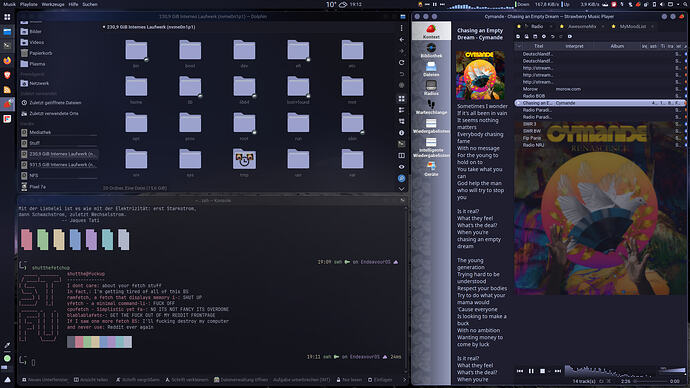Select the Morow playlist row
Screen dimensions: 690x388
[x=600, y=89]
